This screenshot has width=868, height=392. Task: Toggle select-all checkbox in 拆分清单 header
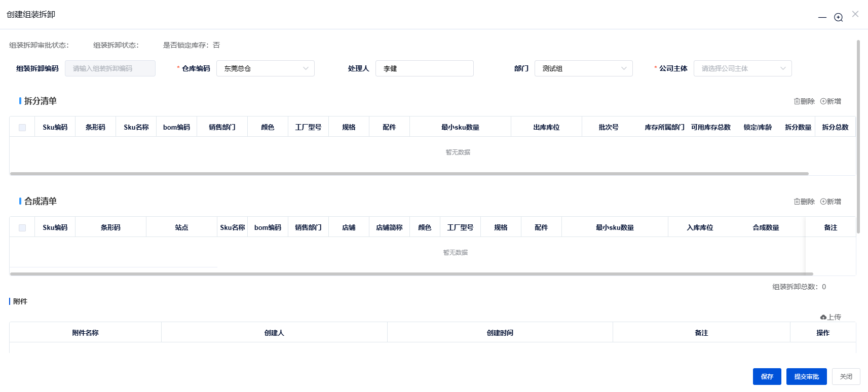22,127
